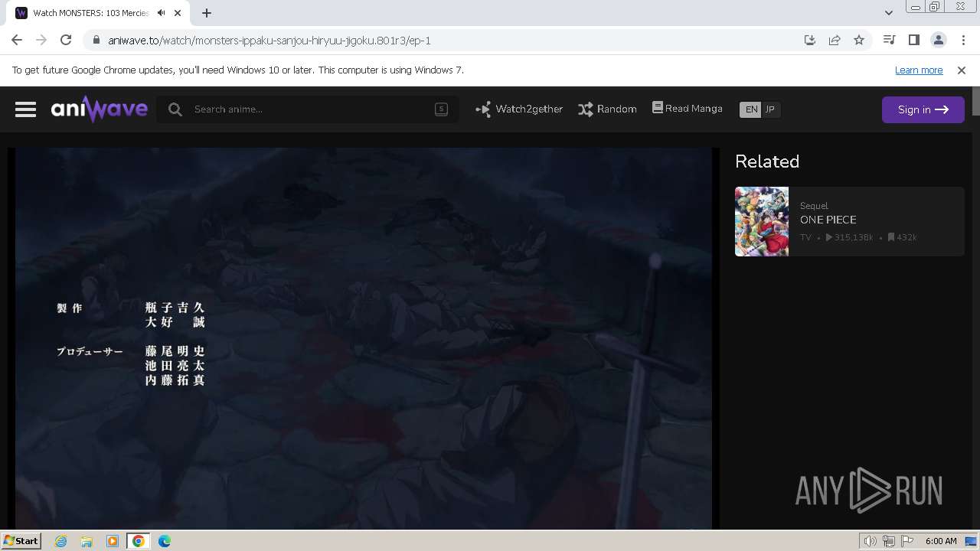The width and height of the screenshot is (980, 551).
Task: Click the search magnifier icon
Action: (175, 109)
